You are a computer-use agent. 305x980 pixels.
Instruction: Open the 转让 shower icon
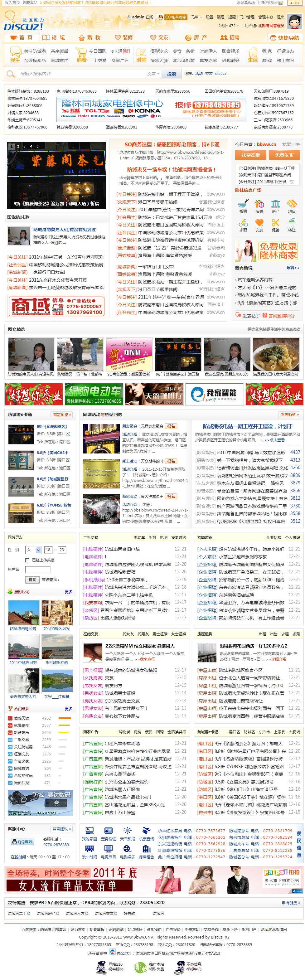point(292,222)
